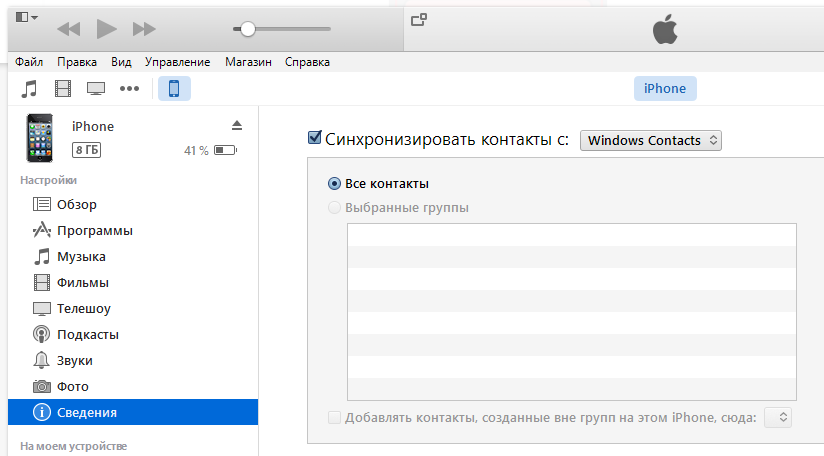Open the Файл menu
This screenshot has width=824, height=456.
[x=29, y=62]
